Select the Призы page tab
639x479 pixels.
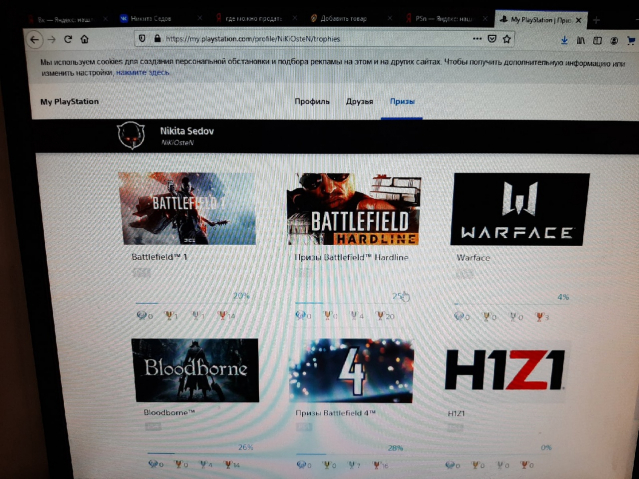[402, 102]
